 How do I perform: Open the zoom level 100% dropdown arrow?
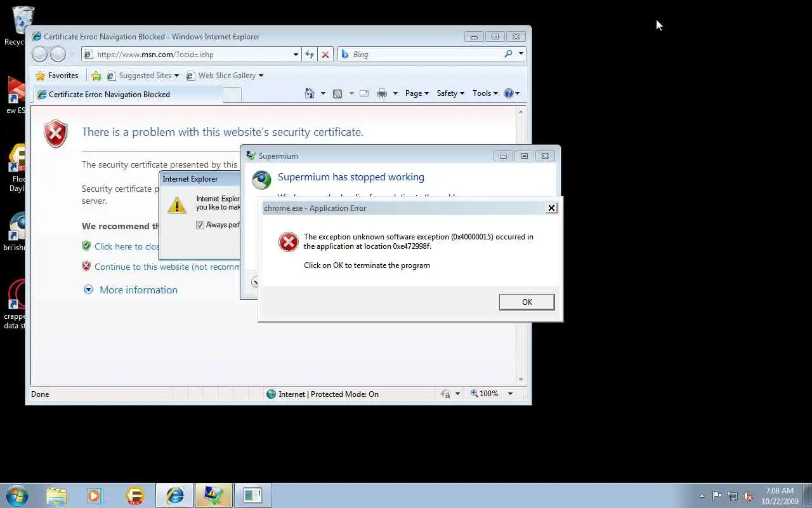[510, 394]
